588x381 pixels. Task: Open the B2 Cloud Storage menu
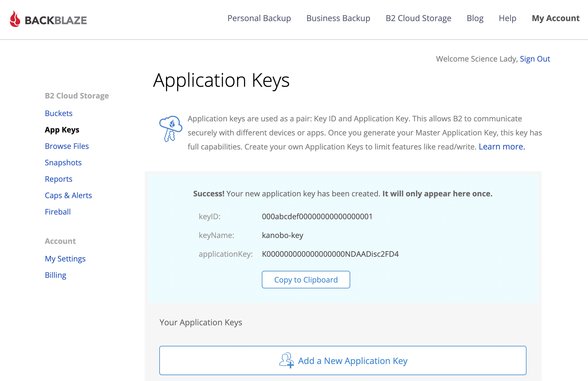pyautogui.click(x=418, y=18)
